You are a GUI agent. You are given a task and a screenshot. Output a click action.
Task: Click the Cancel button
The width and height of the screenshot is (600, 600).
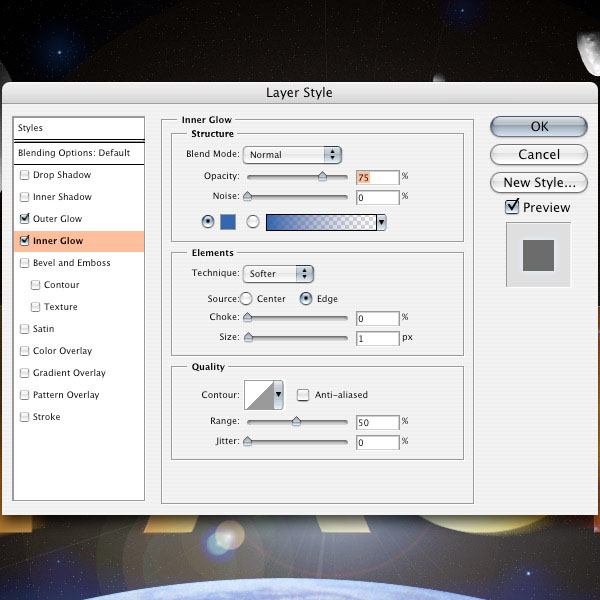pyautogui.click(x=539, y=155)
